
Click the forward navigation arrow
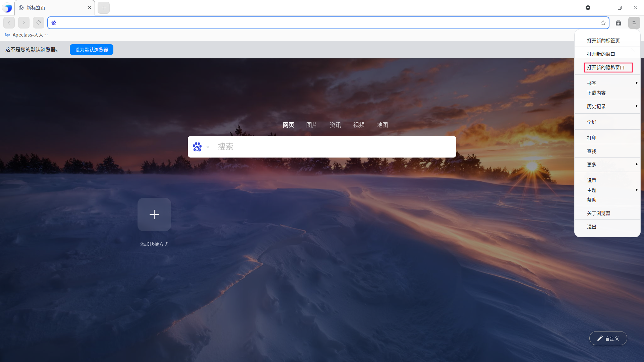tap(24, 23)
